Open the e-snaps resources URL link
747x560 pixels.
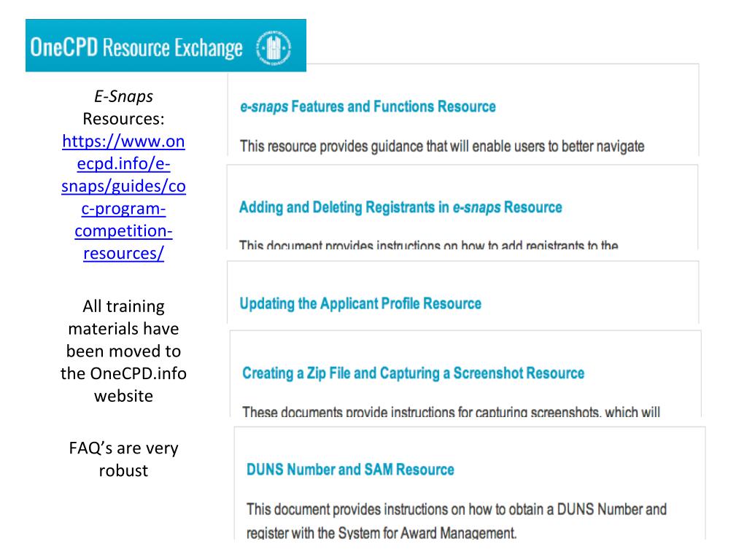tap(123, 197)
